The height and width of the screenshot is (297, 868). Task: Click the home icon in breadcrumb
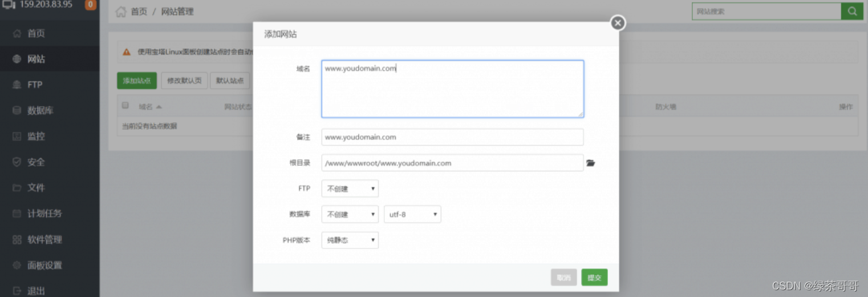[x=121, y=12]
